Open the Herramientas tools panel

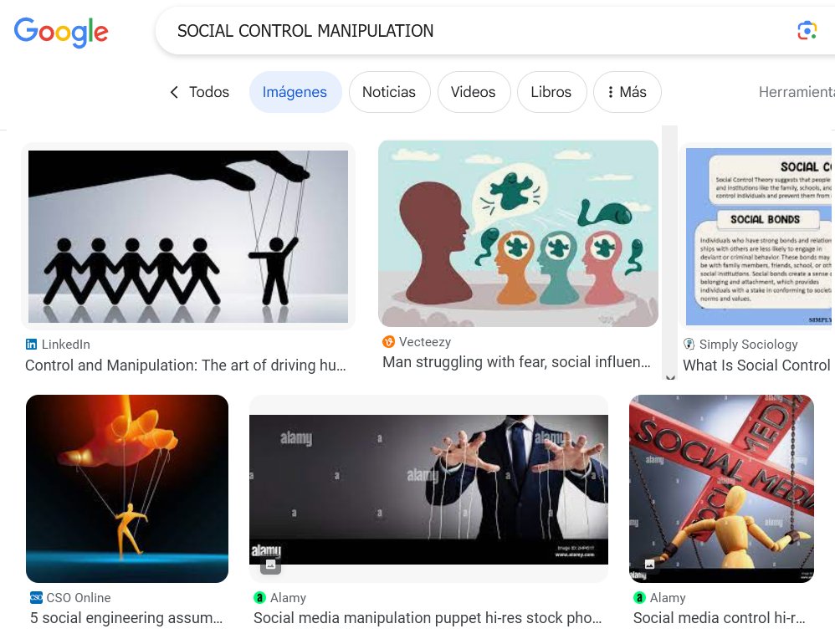tap(797, 92)
